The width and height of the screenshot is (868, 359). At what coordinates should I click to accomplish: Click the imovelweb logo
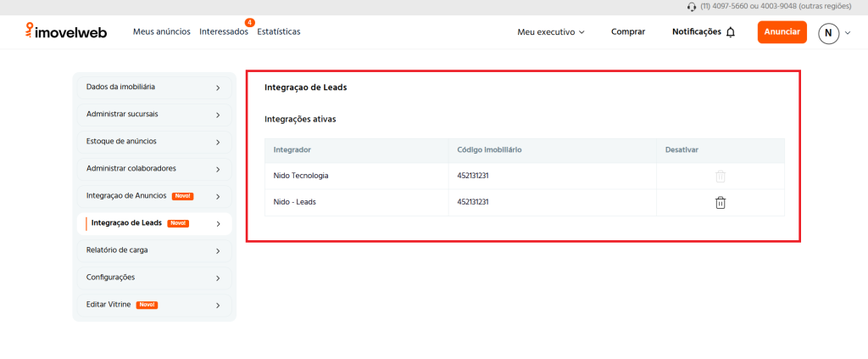click(67, 32)
